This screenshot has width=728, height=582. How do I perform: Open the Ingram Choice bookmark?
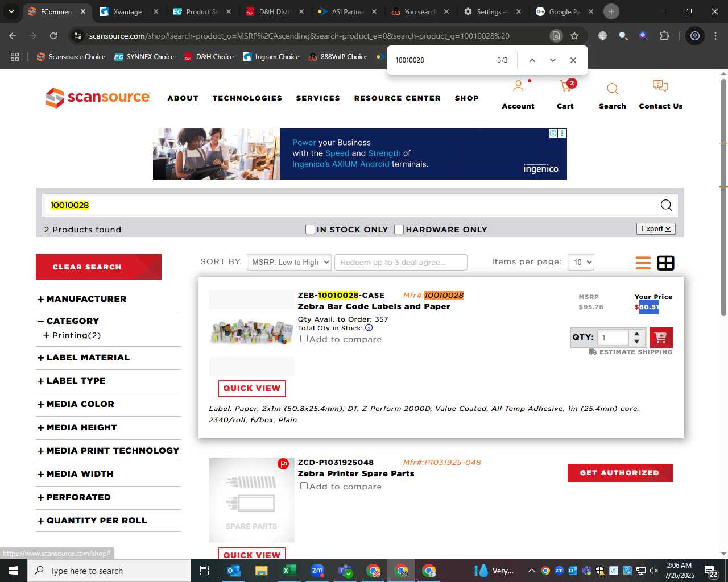click(x=271, y=57)
